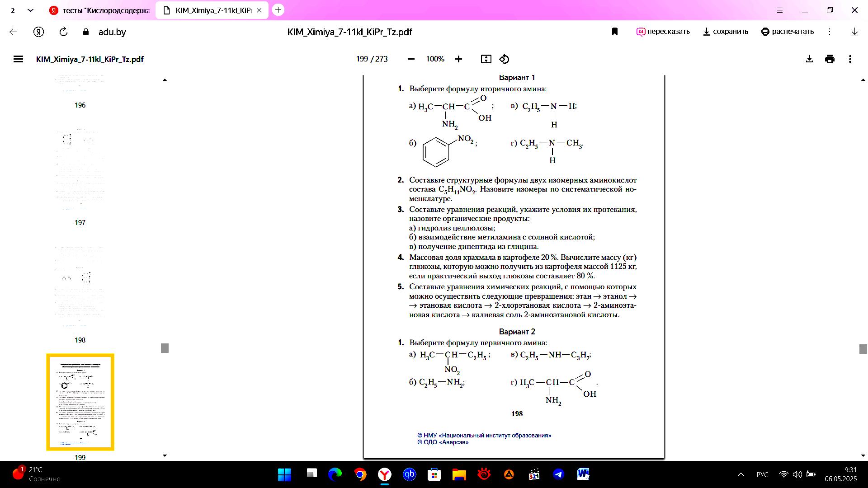Click the tab group counter 2

click(x=13, y=10)
